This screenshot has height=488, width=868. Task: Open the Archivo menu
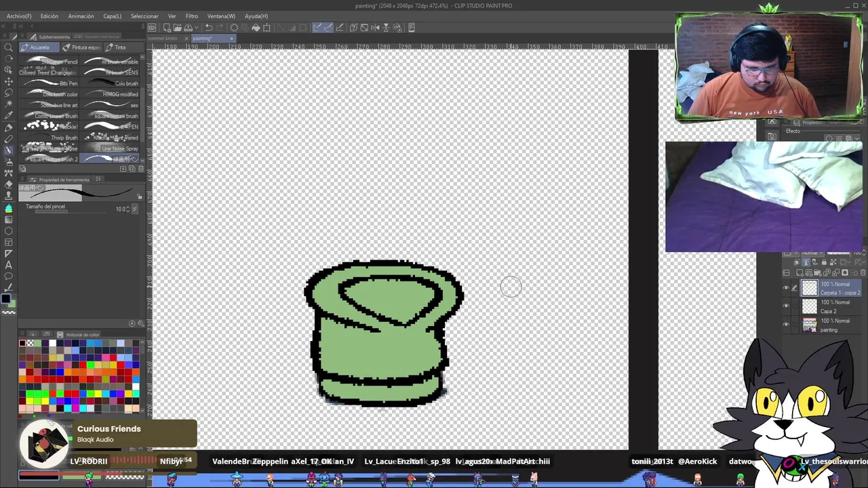(x=19, y=16)
